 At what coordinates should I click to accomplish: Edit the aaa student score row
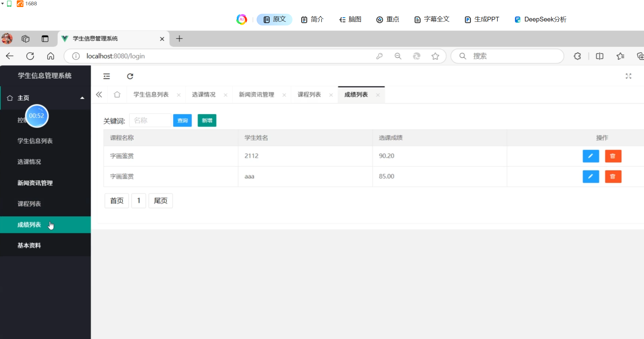pos(591,177)
